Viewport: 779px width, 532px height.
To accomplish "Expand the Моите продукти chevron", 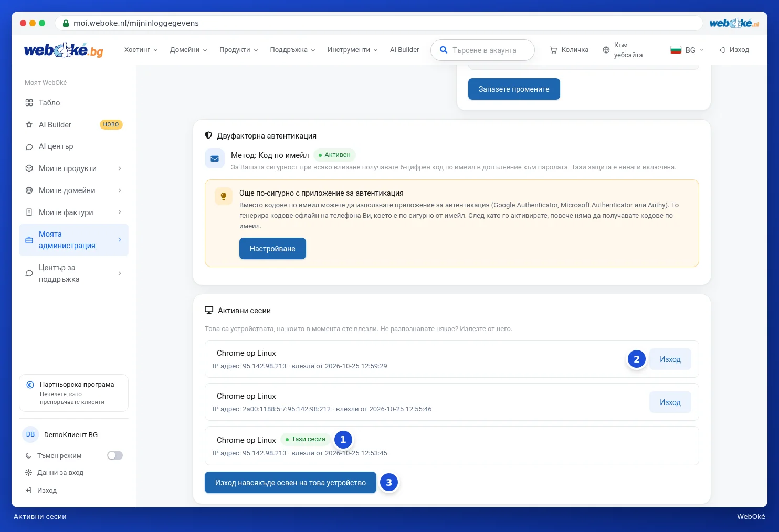I will [120, 168].
